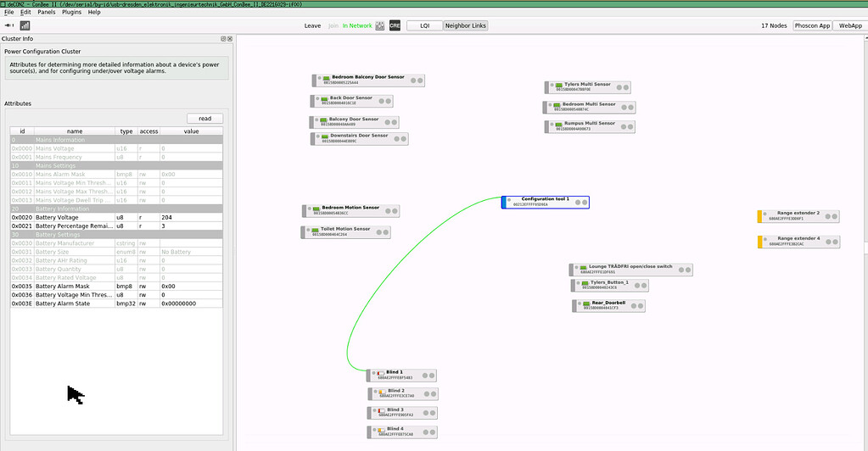Click the Battery Information section header

click(x=116, y=209)
